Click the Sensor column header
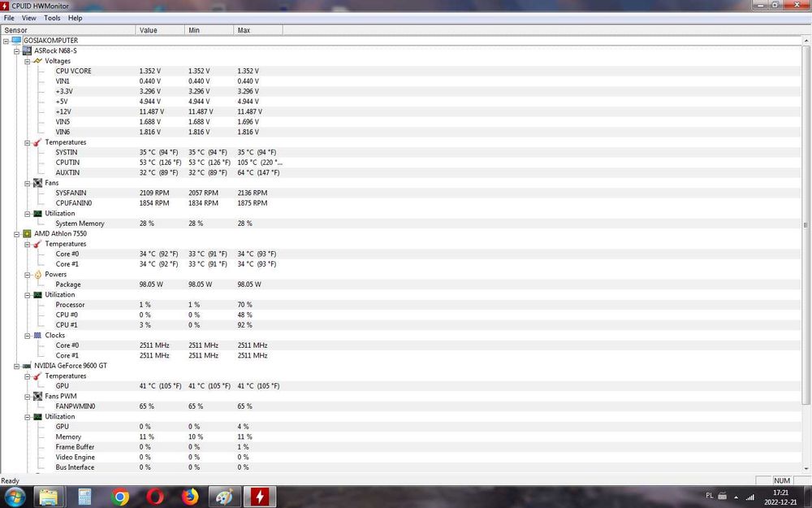The height and width of the screenshot is (508, 812). click(x=68, y=30)
